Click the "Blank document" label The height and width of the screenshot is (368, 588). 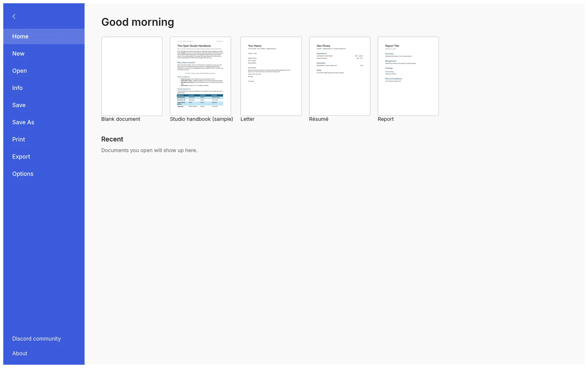(x=121, y=119)
